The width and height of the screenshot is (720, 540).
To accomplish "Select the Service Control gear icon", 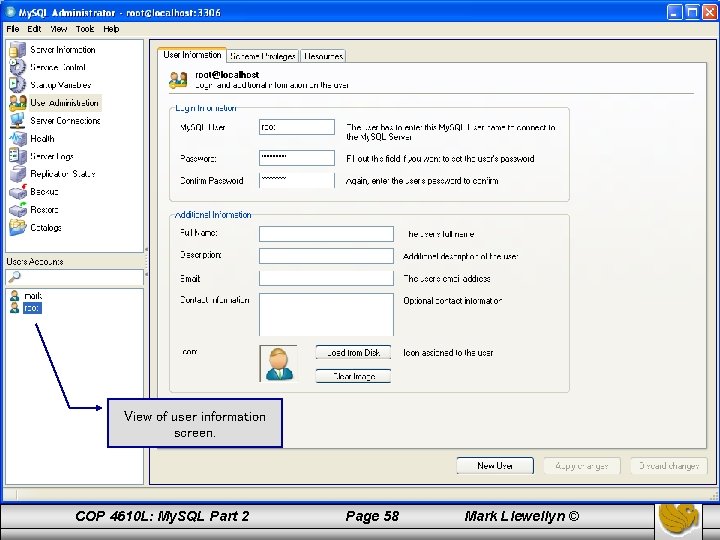I will click(x=17, y=67).
